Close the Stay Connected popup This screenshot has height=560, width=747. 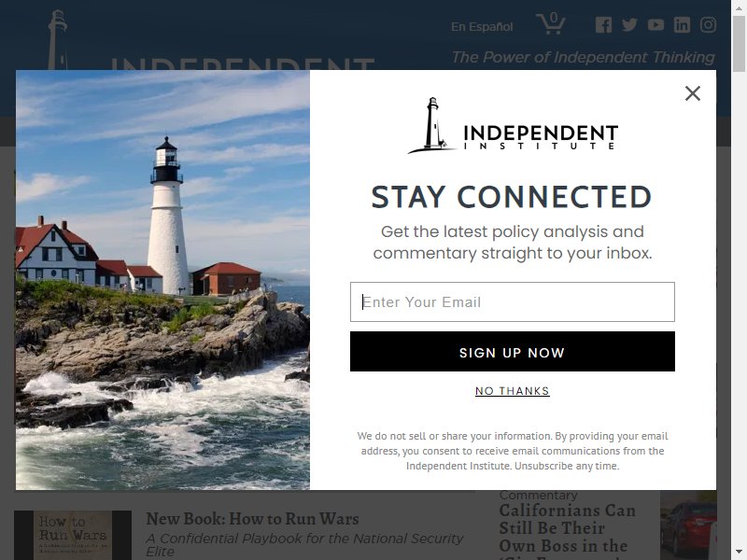point(692,93)
